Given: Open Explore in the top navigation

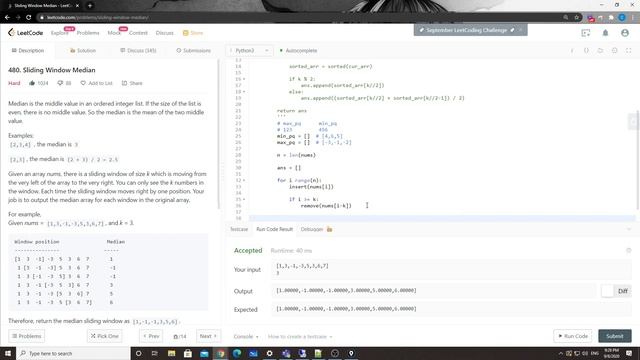Looking at the screenshot, I should point(60,33).
